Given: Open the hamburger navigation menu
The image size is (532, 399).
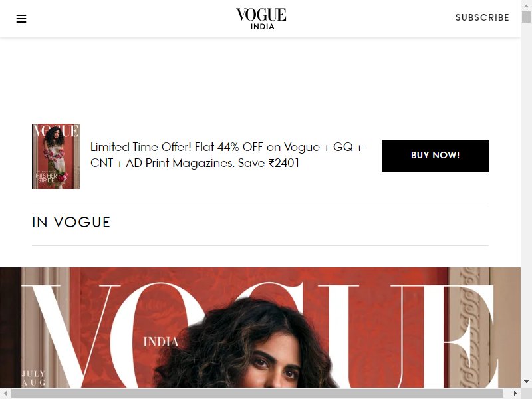Looking at the screenshot, I should (x=21, y=19).
